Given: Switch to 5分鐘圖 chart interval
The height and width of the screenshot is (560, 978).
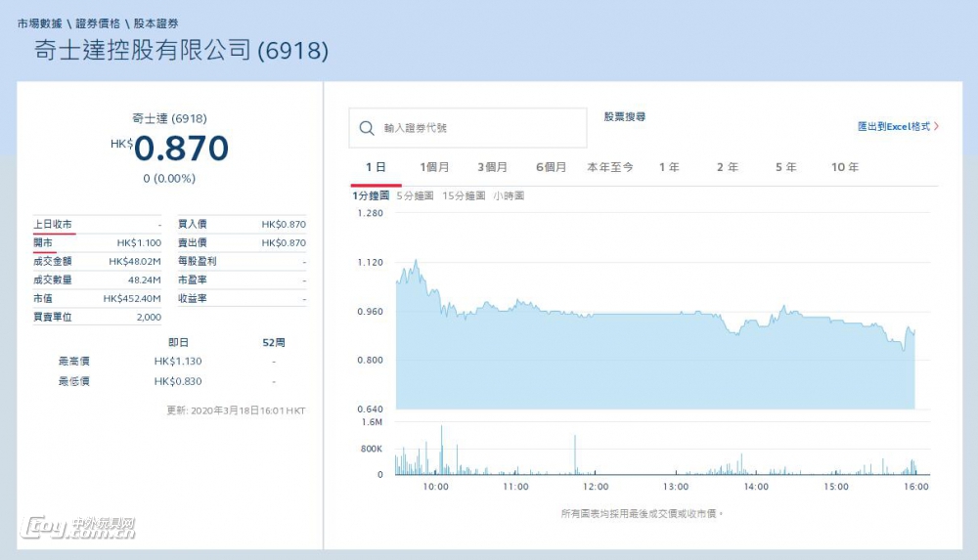Looking at the screenshot, I should coord(415,195).
